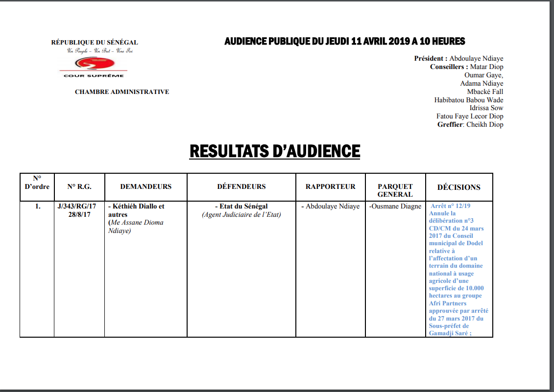Select the N° R.G. column header
The height and width of the screenshot is (392, 554).
point(80,186)
